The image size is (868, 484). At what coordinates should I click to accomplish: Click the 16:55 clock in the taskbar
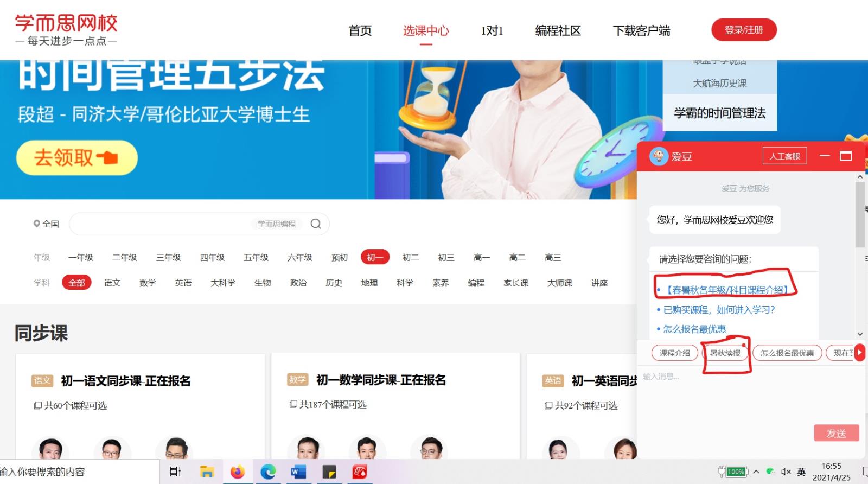click(831, 466)
